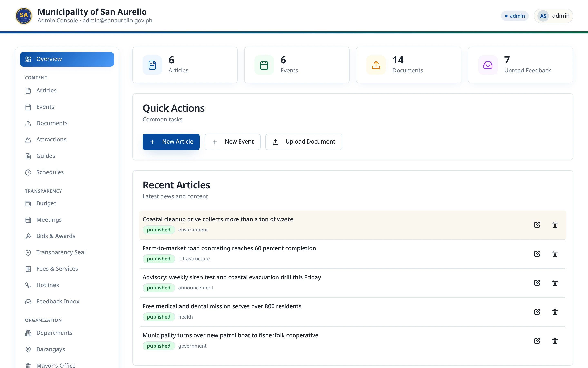Click the New Event button
This screenshot has width=588, height=368.
pos(233,142)
